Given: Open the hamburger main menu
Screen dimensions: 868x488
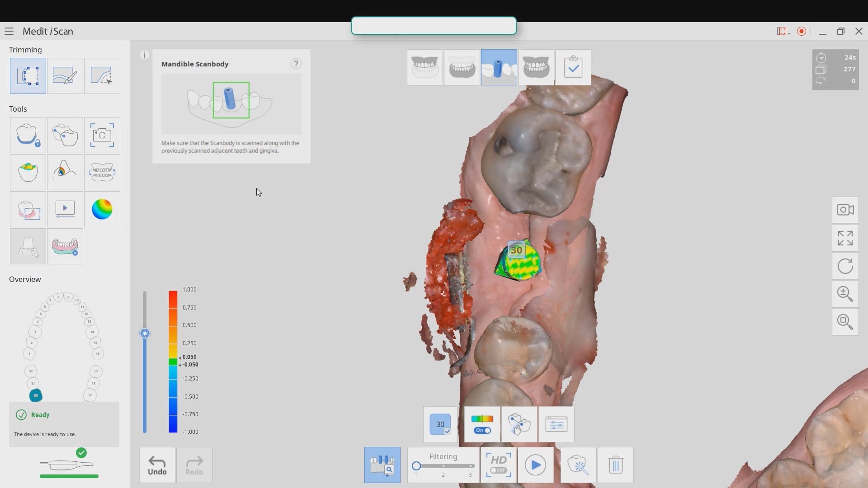Looking at the screenshot, I should point(9,31).
